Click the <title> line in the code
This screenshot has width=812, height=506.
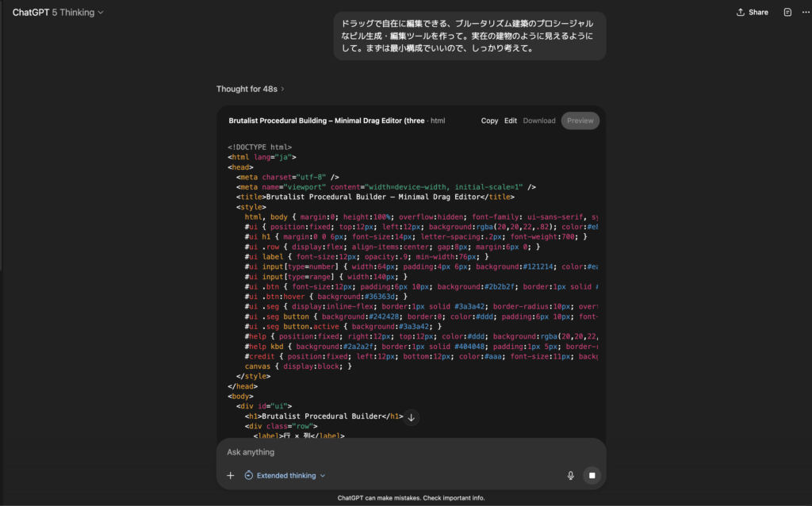coord(374,197)
